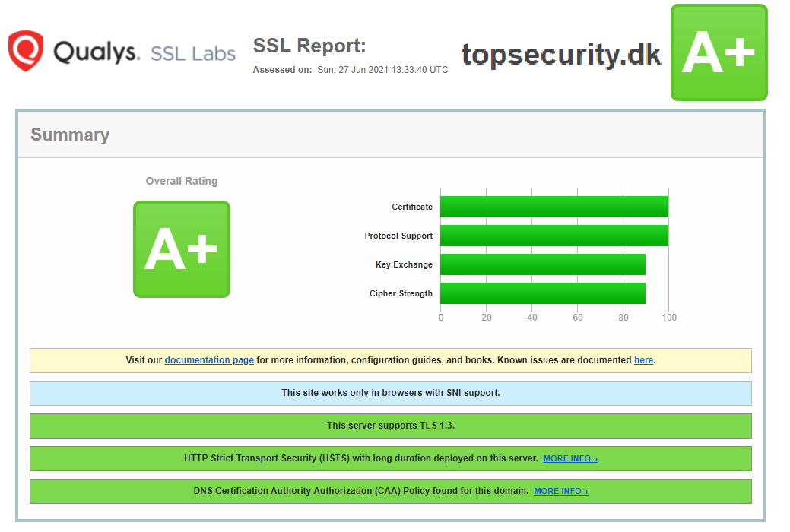This screenshot has width=790, height=532.
Task: Click the SNI support notice banner
Action: (391, 394)
